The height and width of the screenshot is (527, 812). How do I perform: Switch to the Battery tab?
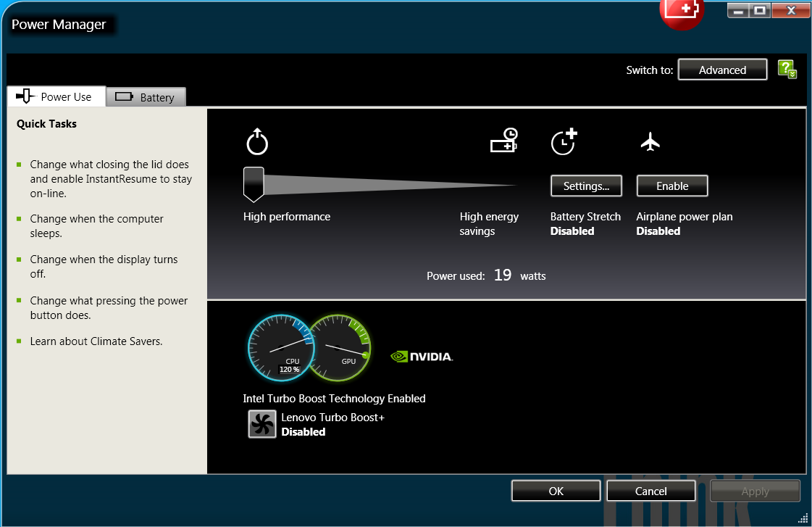pos(146,97)
